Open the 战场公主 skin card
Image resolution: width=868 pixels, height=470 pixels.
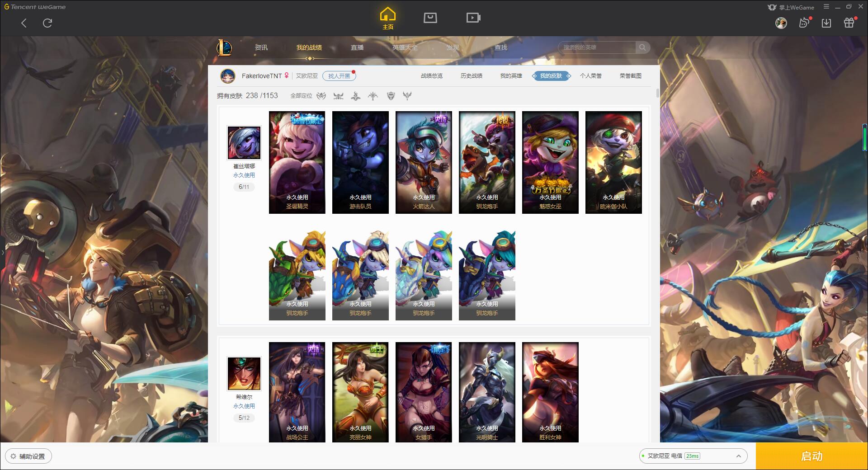(297, 392)
